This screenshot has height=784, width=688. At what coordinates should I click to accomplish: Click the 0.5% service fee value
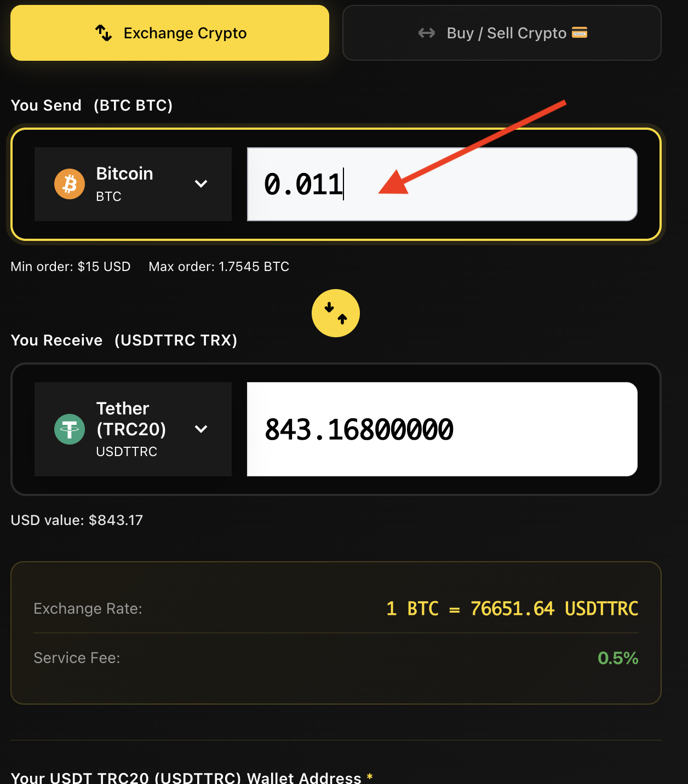pos(618,658)
